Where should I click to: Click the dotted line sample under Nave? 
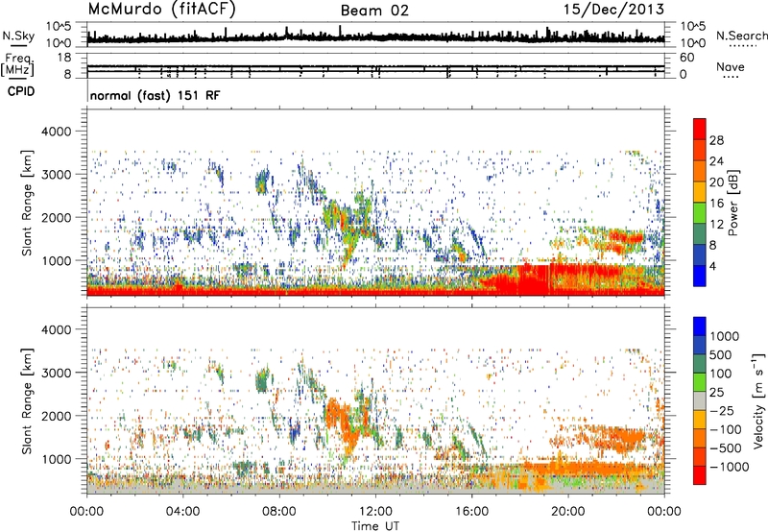pyautogui.click(x=731, y=78)
